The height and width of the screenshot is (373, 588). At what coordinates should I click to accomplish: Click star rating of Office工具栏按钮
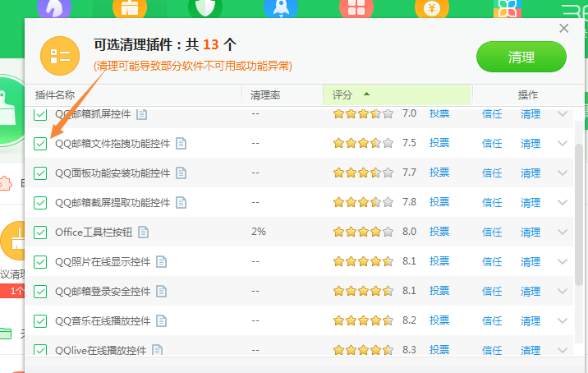click(363, 232)
